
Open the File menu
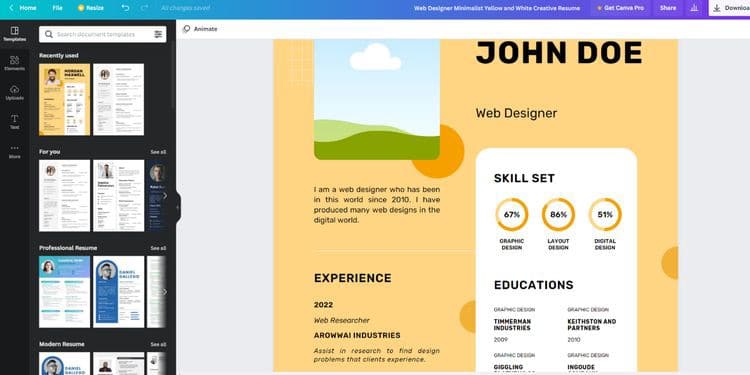coord(57,8)
